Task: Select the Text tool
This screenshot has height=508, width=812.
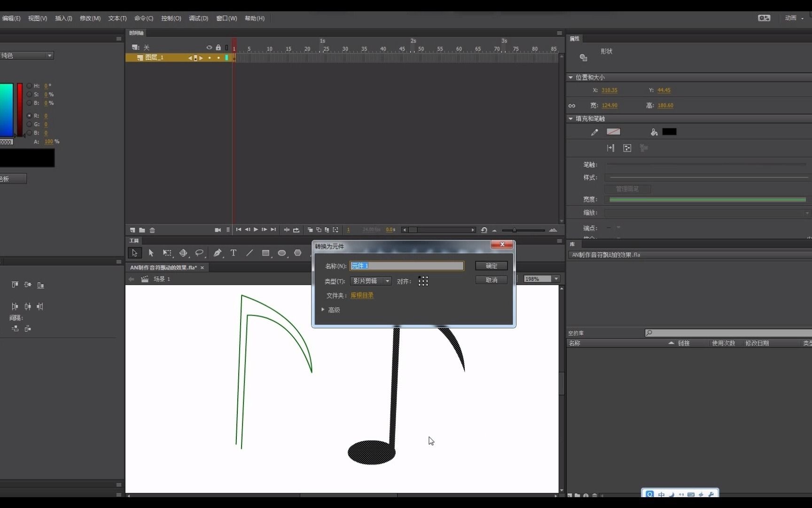Action: pyautogui.click(x=234, y=253)
